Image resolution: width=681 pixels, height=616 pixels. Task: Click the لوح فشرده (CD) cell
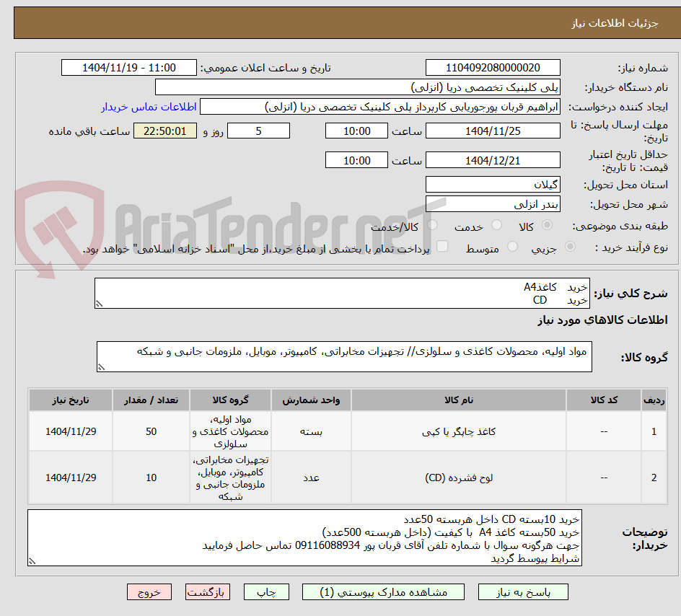(x=459, y=478)
